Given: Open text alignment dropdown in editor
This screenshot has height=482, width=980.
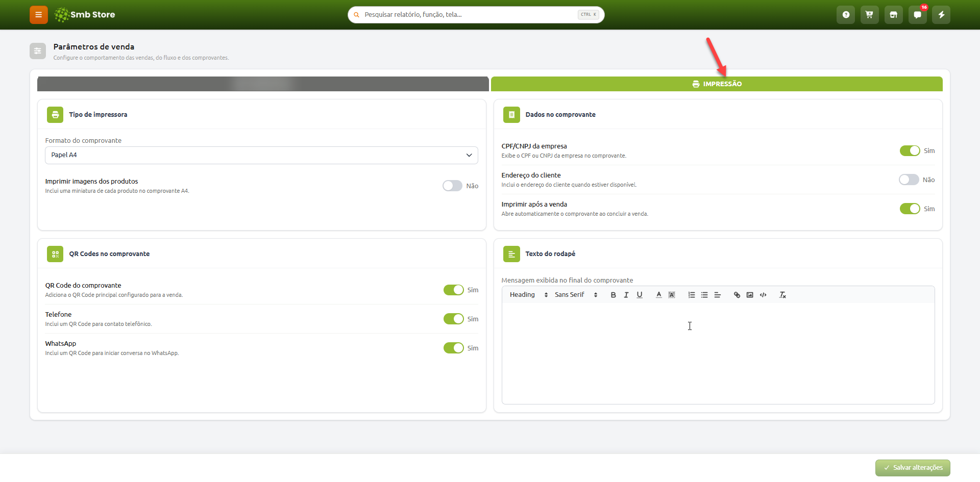Looking at the screenshot, I should tap(717, 295).
